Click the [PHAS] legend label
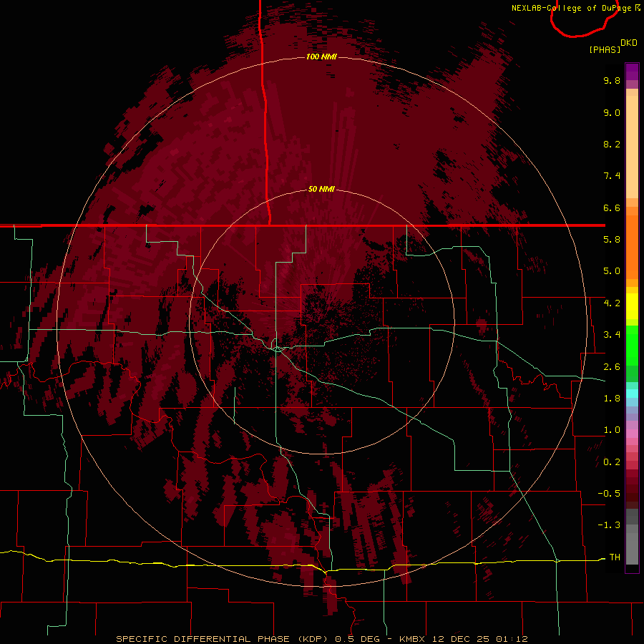 pos(605,49)
